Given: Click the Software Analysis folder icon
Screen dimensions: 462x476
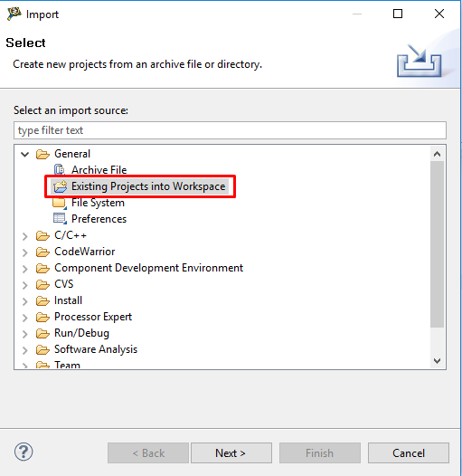Looking at the screenshot, I should click(x=42, y=349).
